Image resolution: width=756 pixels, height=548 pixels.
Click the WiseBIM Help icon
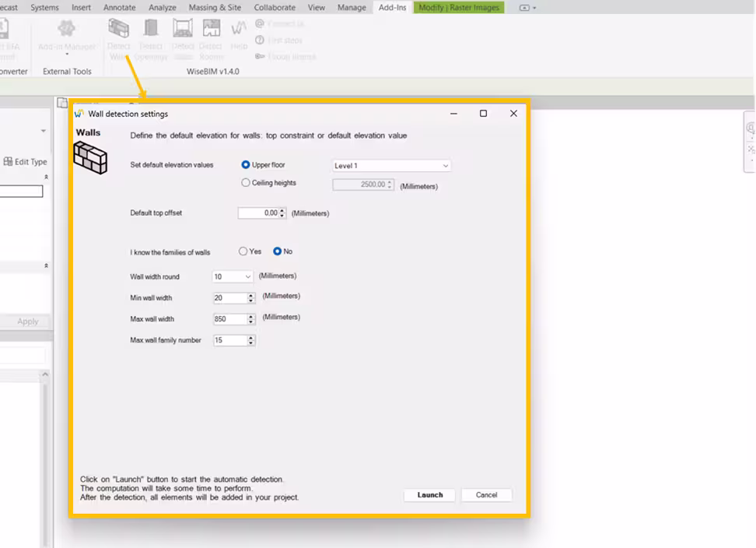click(x=239, y=35)
